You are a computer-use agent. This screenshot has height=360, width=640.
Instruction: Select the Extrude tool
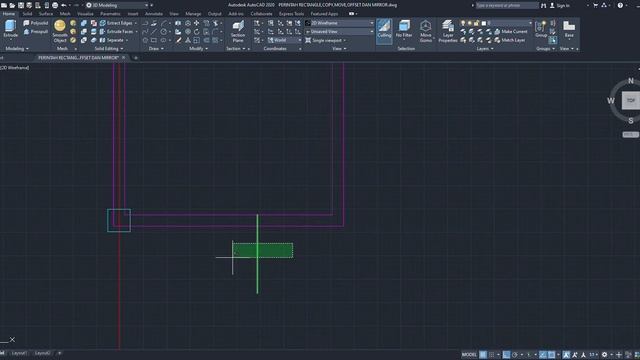point(10,29)
